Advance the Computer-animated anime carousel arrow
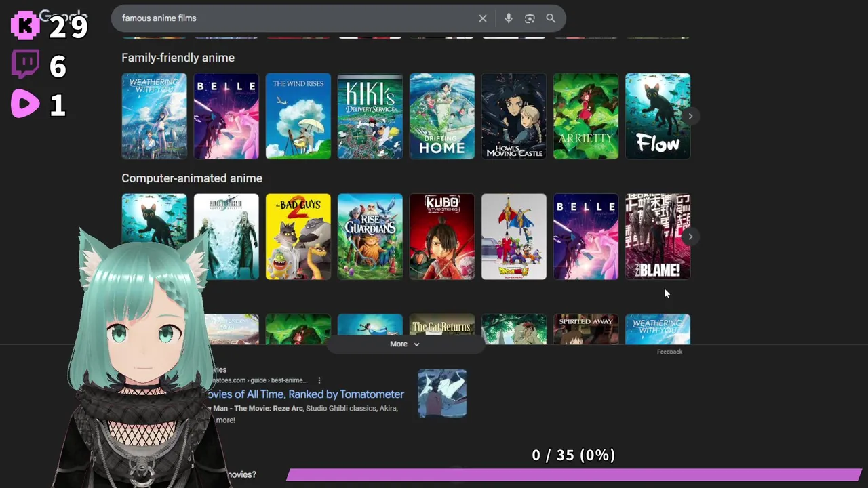 tap(690, 237)
